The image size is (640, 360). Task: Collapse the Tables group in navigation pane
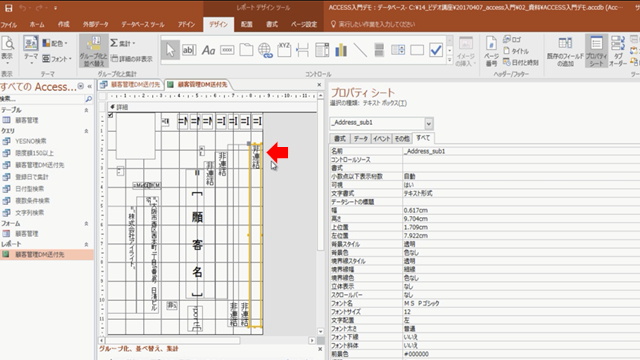pos(86,110)
